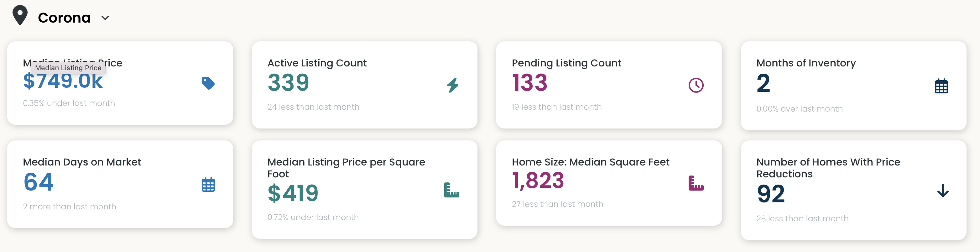This screenshot has height=252, width=980.
Task: Click the Active Listing Count value 339
Action: click(288, 83)
